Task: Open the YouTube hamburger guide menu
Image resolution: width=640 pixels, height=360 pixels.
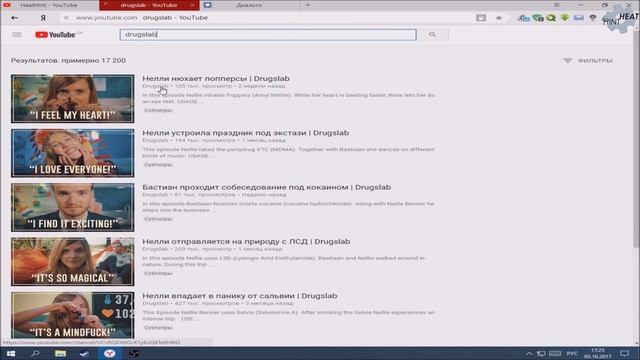Action: tap(17, 35)
